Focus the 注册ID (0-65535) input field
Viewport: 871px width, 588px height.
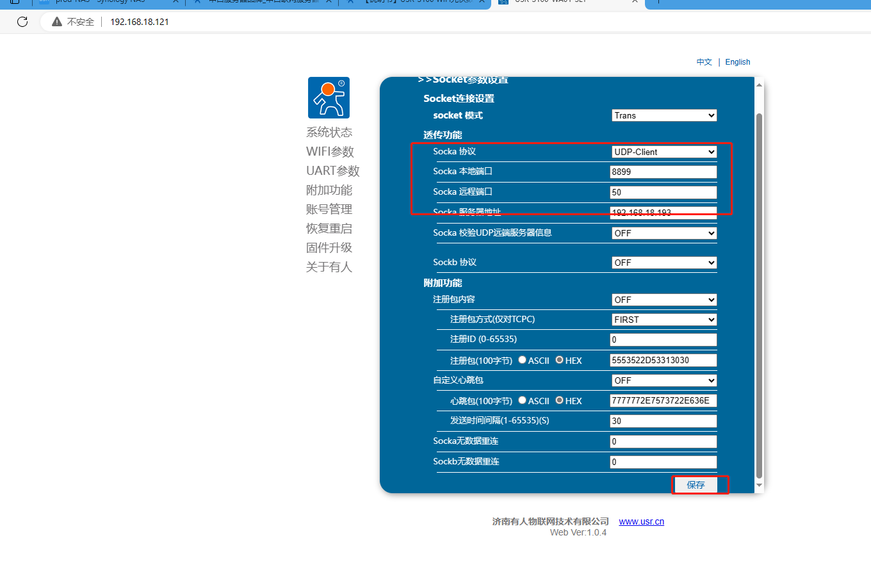pos(663,339)
